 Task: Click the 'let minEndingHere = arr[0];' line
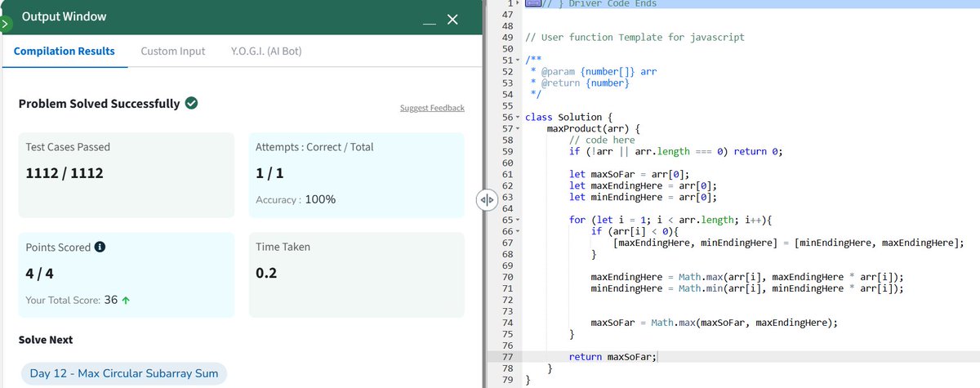pos(643,197)
